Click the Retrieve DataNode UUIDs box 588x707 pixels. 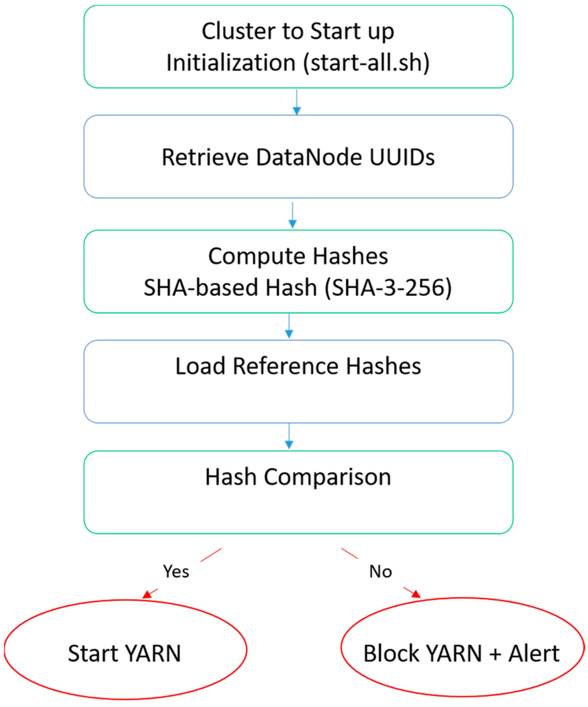(298, 157)
